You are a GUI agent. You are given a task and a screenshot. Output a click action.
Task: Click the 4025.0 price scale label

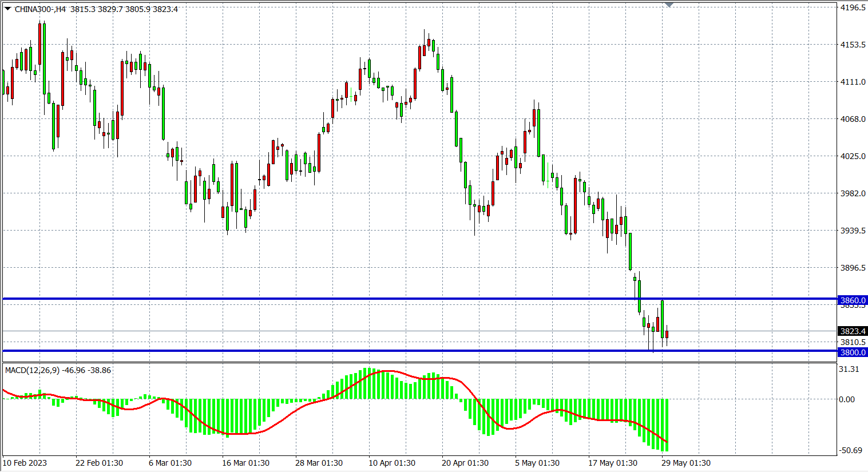click(x=852, y=156)
